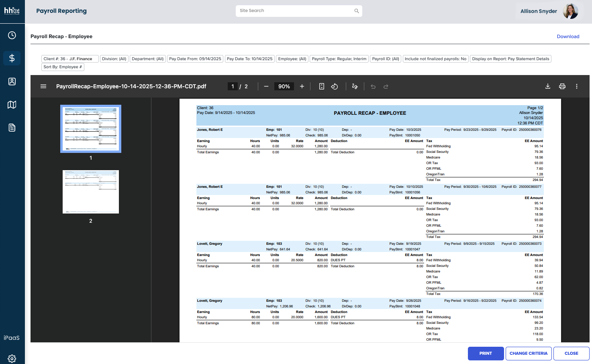Viewport: 592px width, 364px height.
Task: Click the Download link above the report
Action: (x=568, y=36)
